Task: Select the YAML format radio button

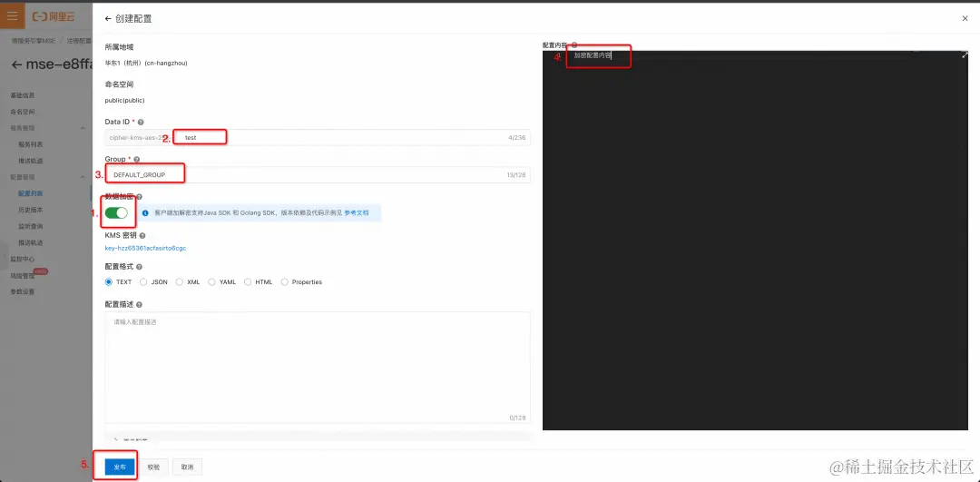Action: point(211,282)
